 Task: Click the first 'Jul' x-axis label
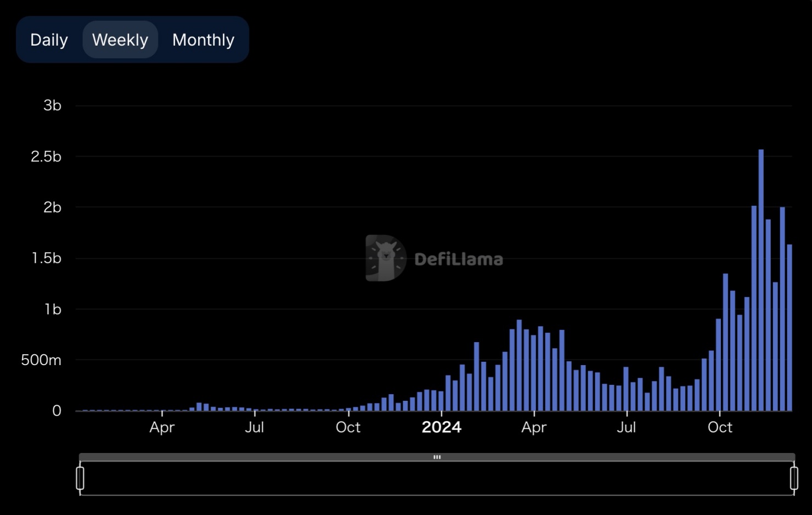click(255, 427)
